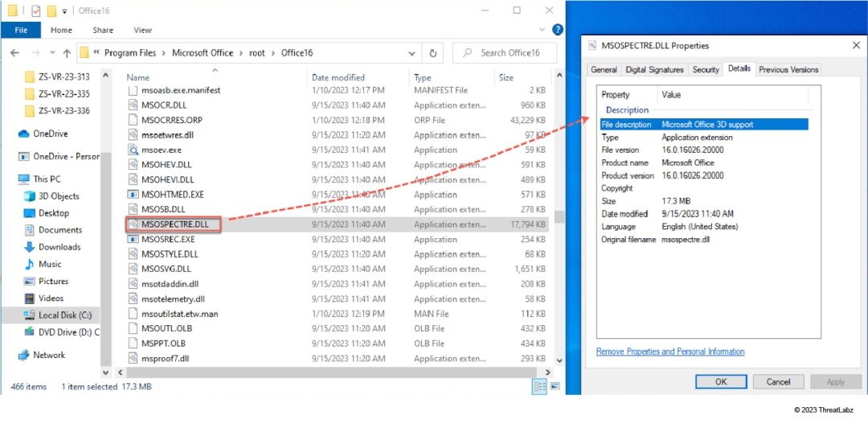Click Remove Properties and Personal Information link
This screenshot has width=868, height=424.
(670, 352)
